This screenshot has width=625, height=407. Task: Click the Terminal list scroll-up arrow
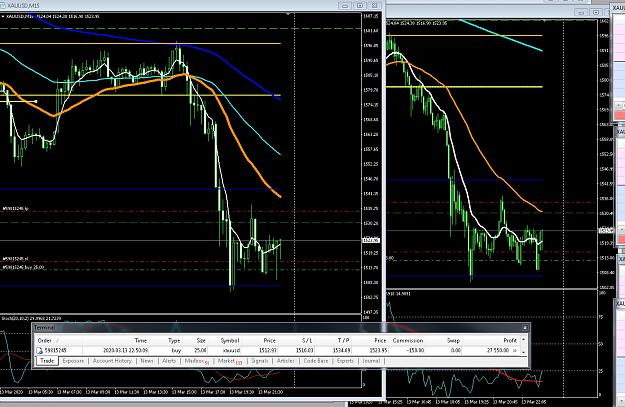pyautogui.click(x=523, y=340)
